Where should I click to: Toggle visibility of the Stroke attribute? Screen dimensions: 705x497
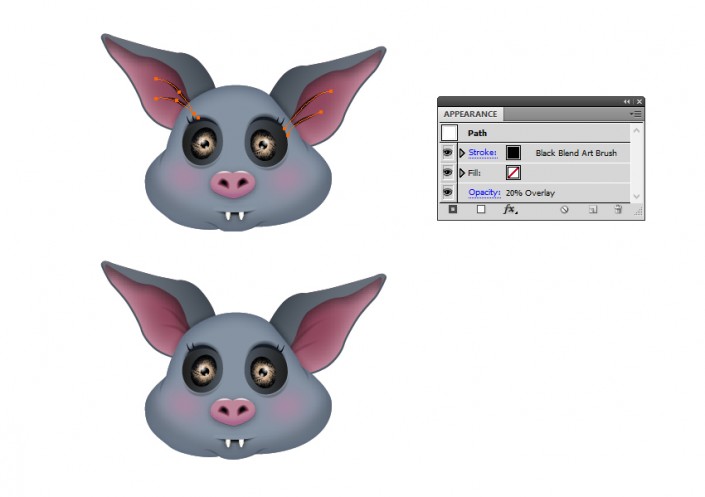pos(448,152)
